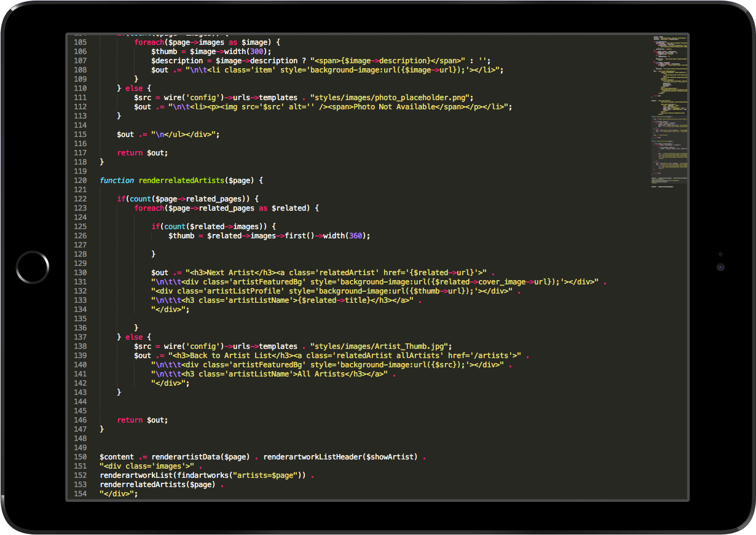Tap the iPad home button

(33, 268)
